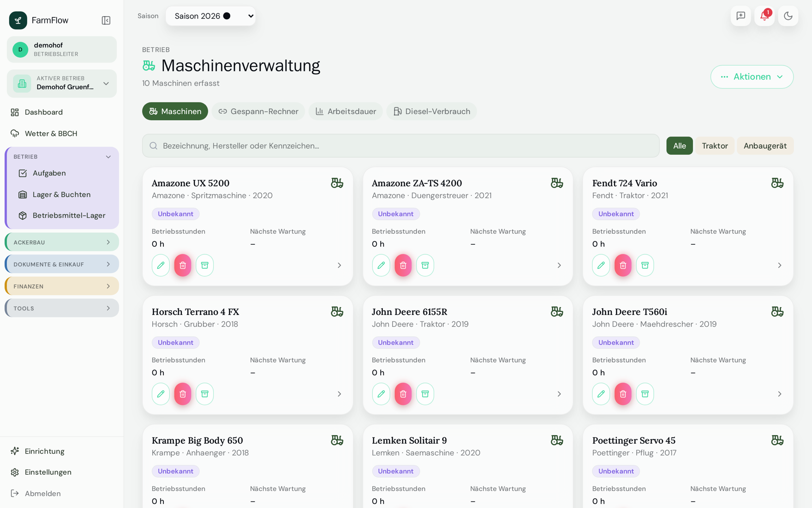Delete the Fendt 724 Vario machine
This screenshot has width=812, height=508.
click(623, 265)
